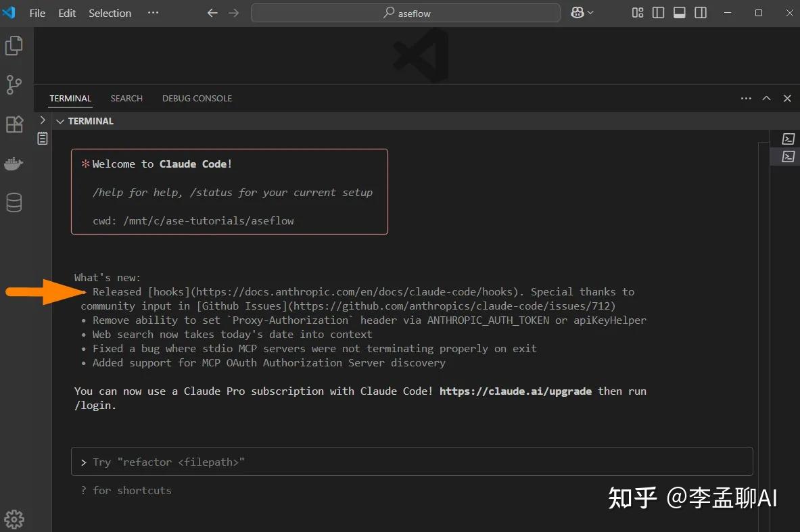Click the Customize Layout icon

(x=637, y=12)
